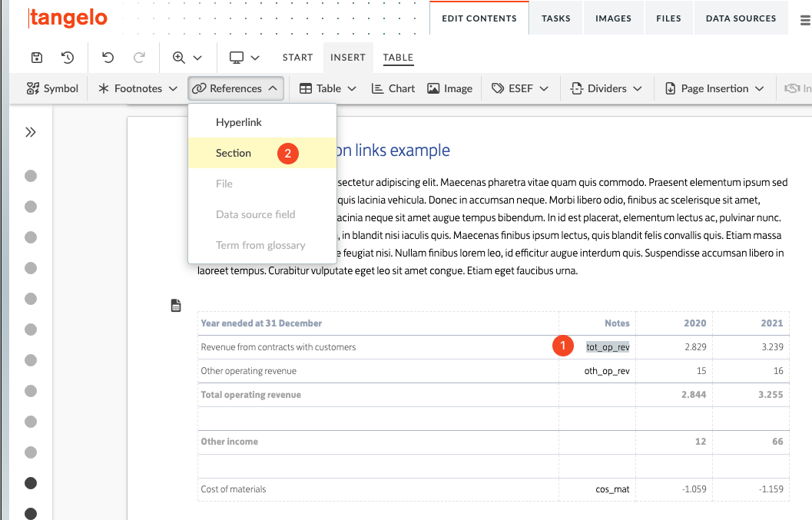Click the monitor preview icon
Viewport: 812px width, 520px height.
click(237, 58)
